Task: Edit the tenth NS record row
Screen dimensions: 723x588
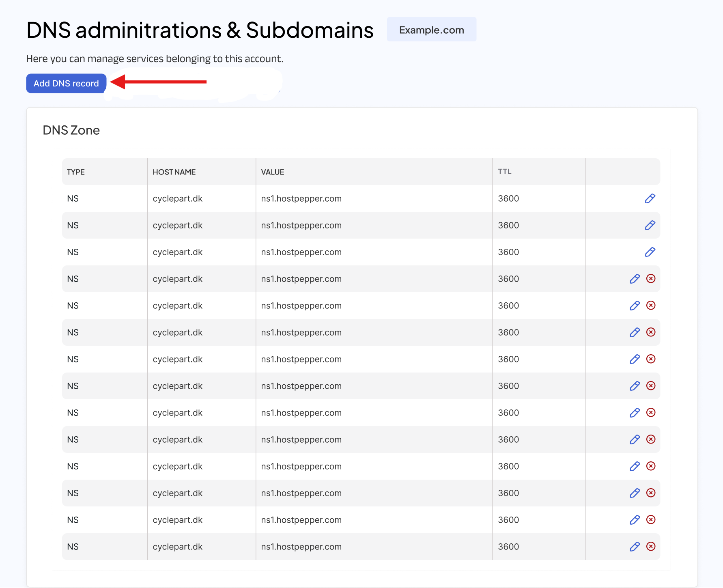Action: 635,439
